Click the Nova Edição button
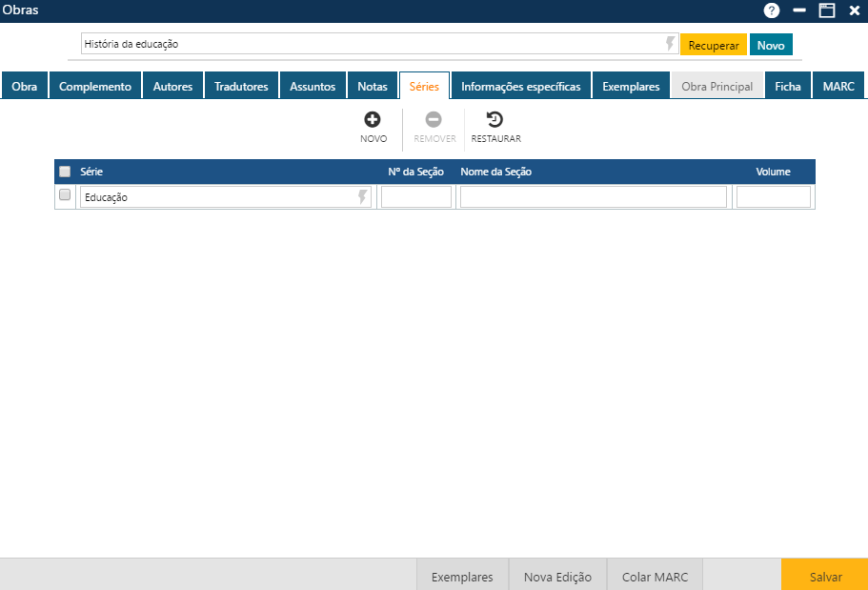 pos(557,577)
